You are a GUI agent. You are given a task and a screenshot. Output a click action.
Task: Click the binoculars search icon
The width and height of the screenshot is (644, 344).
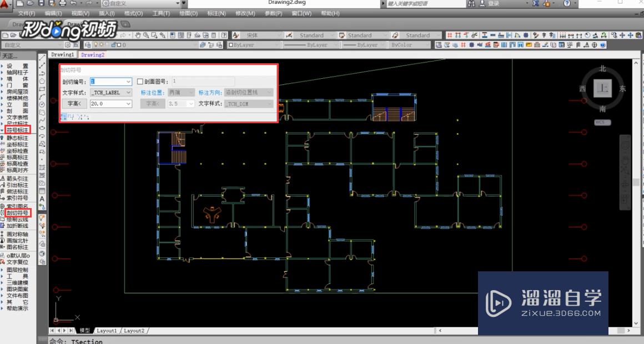pos(471,3)
